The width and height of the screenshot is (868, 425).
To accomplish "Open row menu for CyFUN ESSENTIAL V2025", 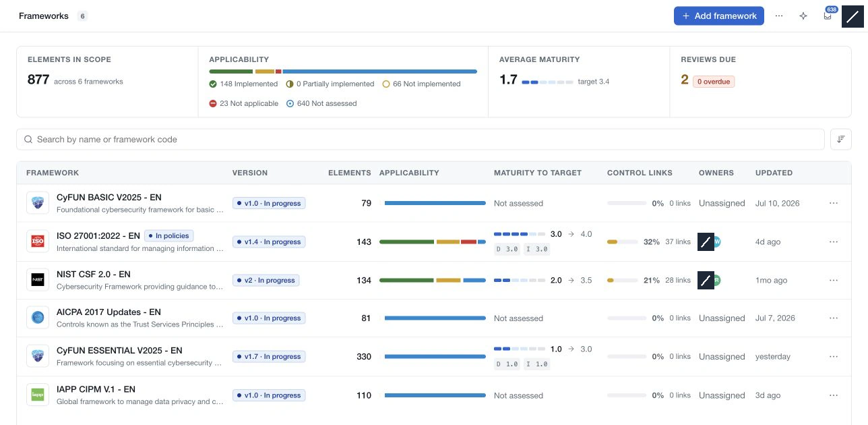I will (x=834, y=356).
